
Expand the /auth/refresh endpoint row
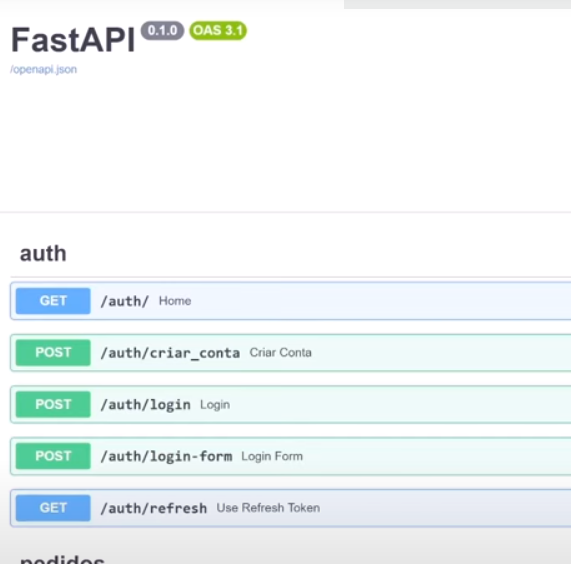291,508
